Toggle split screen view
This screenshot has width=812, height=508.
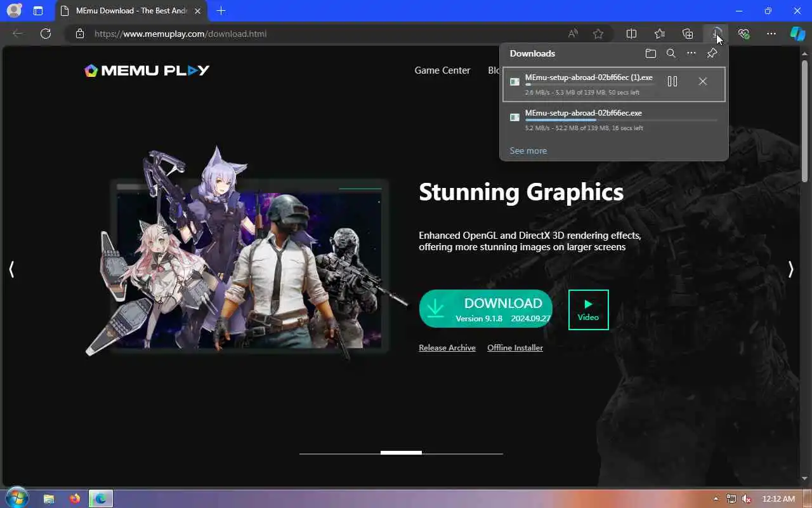coord(631,34)
